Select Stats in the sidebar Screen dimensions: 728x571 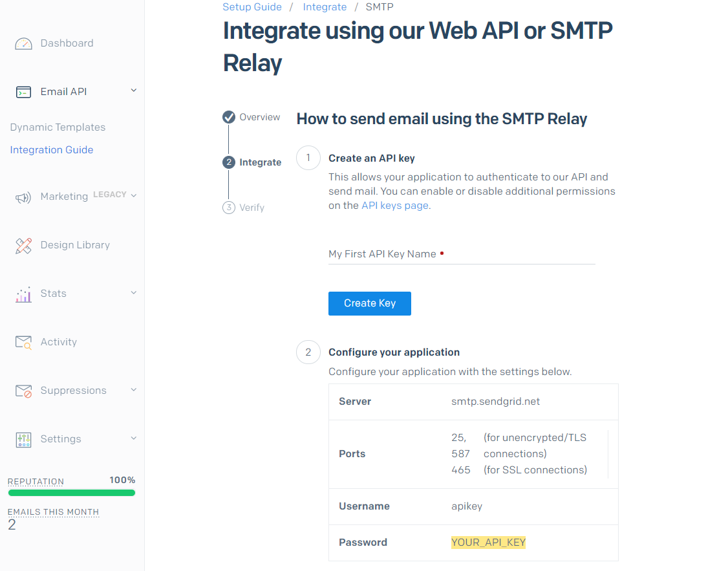tap(54, 294)
